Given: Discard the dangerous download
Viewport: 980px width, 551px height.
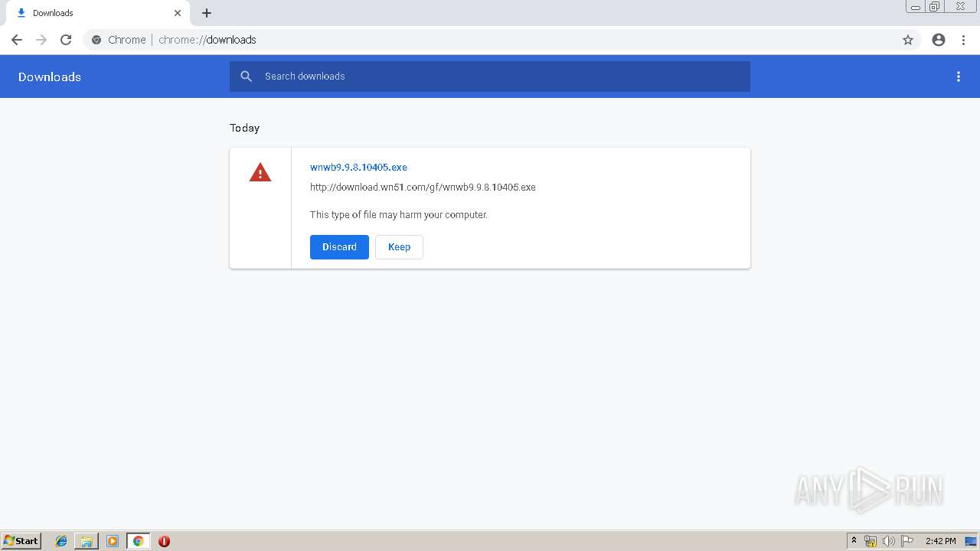Looking at the screenshot, I should (x=339, y=247).
